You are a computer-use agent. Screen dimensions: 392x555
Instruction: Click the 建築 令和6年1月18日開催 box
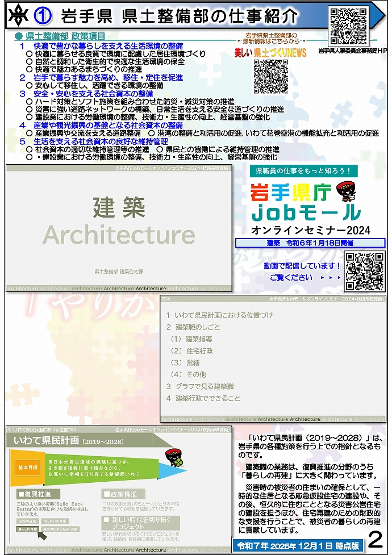pos(310,243)
